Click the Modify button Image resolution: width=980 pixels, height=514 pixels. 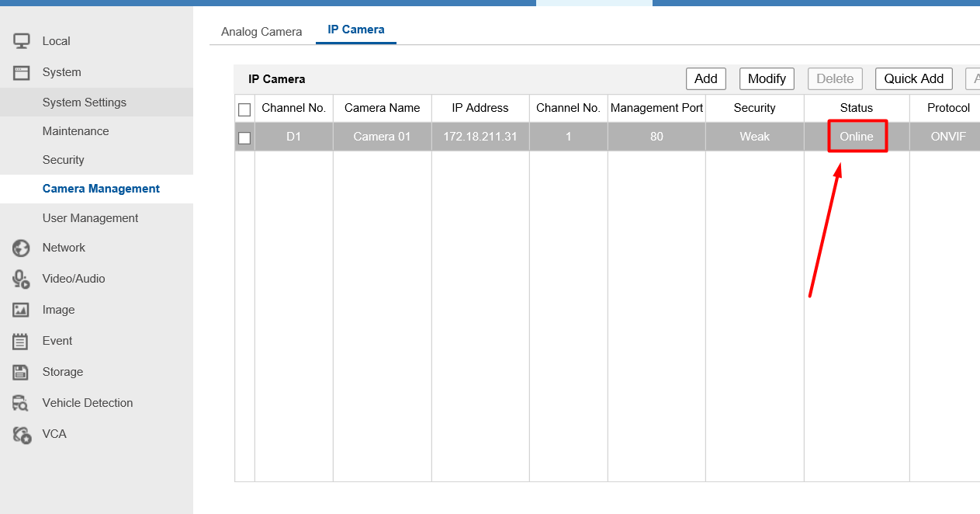pos(767,78)
